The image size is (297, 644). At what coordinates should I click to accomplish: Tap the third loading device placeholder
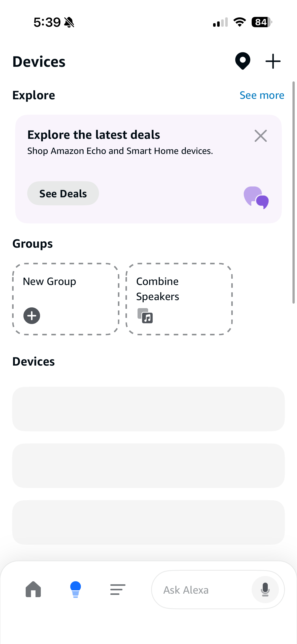(x=148, y=522)
